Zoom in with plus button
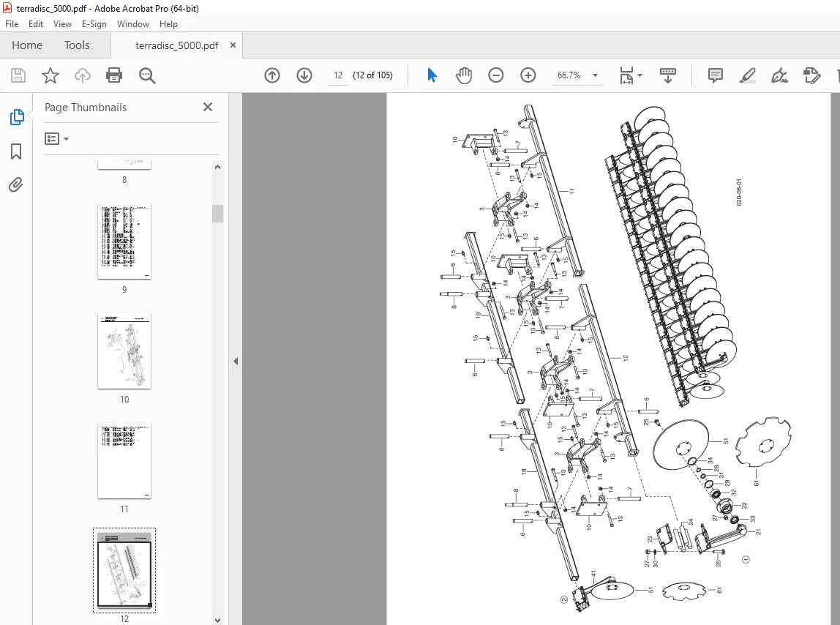This screenshot has height=625, width=840. 528,75
